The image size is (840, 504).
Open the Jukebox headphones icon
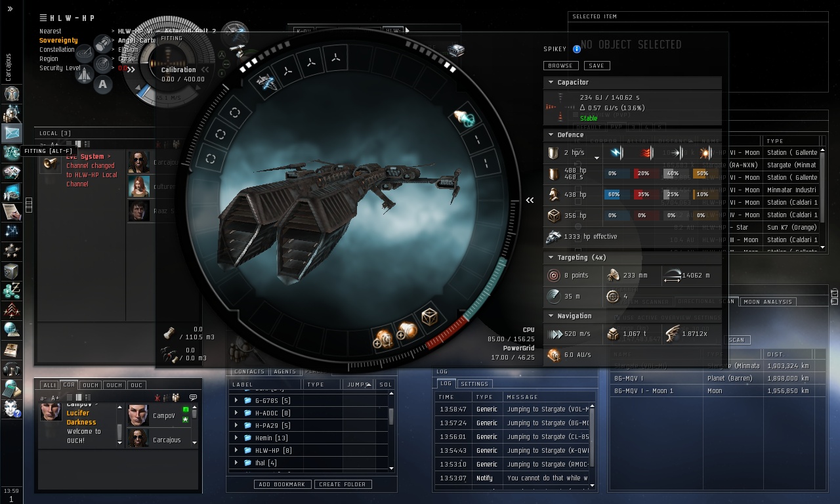(12, 369)
